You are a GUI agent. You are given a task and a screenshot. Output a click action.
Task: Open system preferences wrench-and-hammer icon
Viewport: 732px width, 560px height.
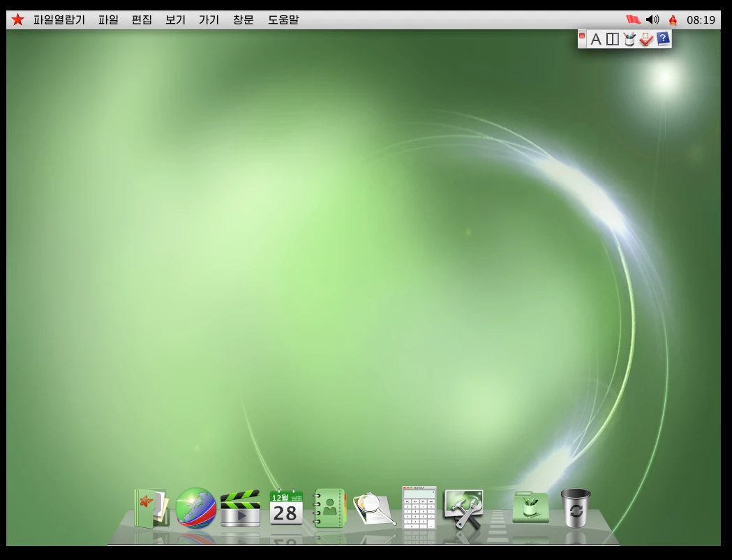pos(463,508)
